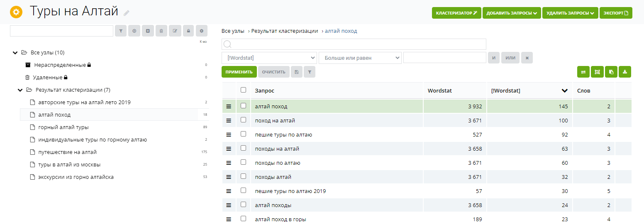
Task: Check the "пешие туры по алтаю" row checkbox
Action: (244, 134)
